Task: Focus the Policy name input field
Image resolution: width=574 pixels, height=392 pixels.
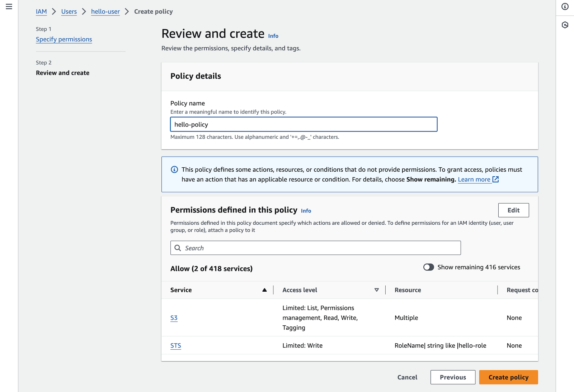Action: (x=304, y=124)
